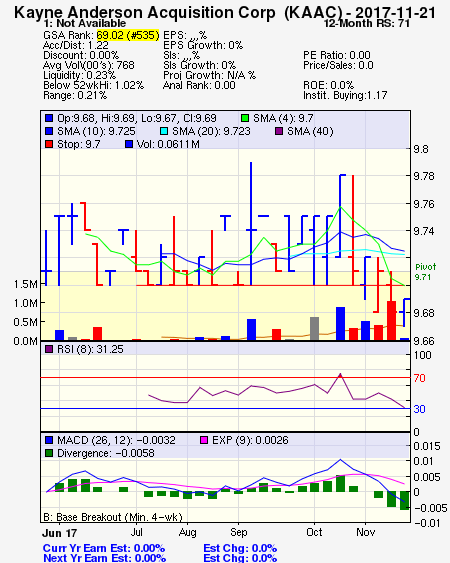
Task: Click the tallest red November volume bar
Action: (x=391, y=321)
